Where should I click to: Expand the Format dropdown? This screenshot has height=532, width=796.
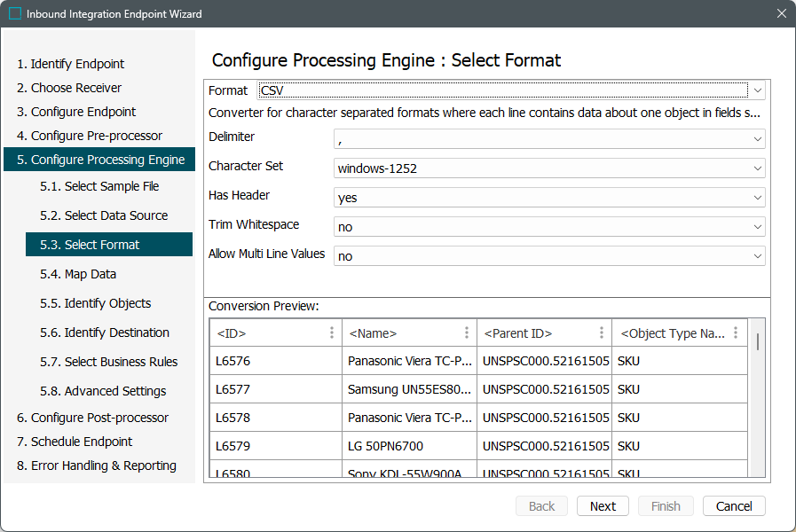point(757,90)
